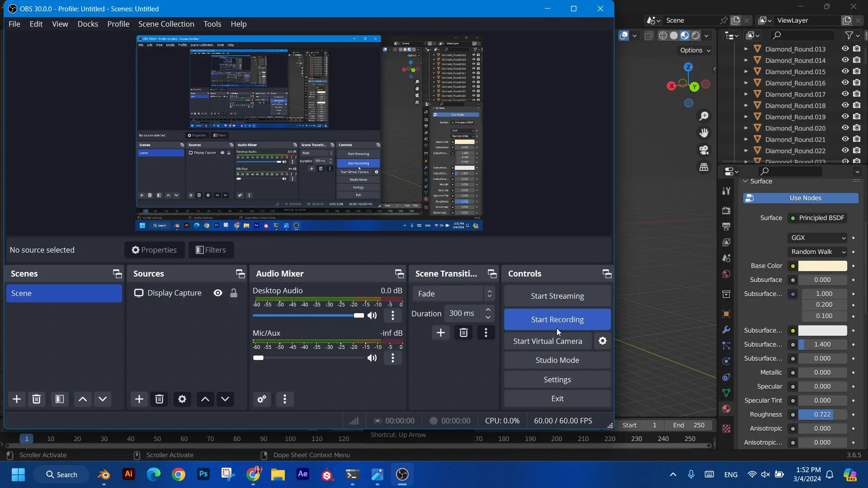Add new source with plus icon
This screenshot has height=488, width=868.
coord(139,399)
